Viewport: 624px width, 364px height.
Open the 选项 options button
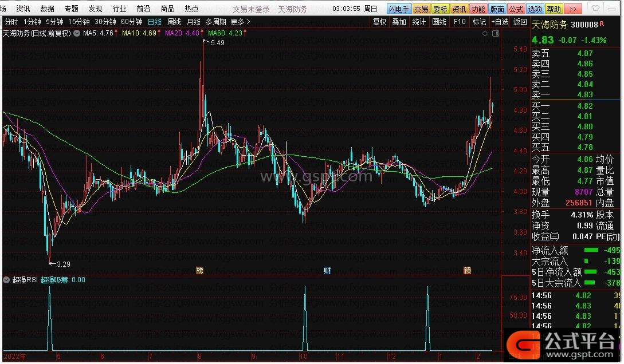click(535, 9)
